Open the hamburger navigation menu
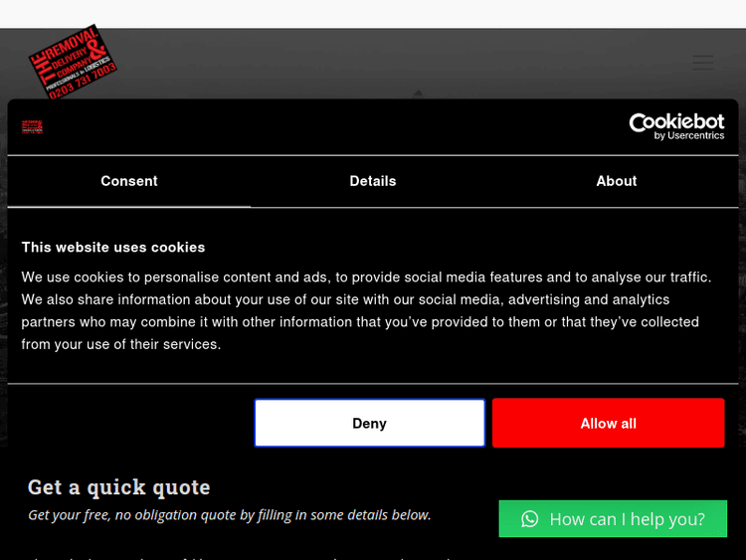Image resolution: width=746 pixels, height=560 pixels. click(x=703, y=63)
